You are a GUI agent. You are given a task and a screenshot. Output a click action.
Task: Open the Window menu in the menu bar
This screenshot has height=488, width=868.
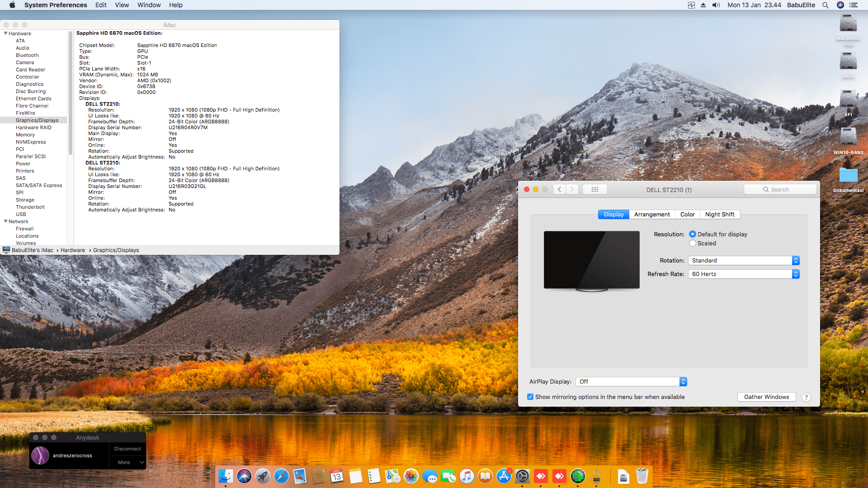point(149,5)
